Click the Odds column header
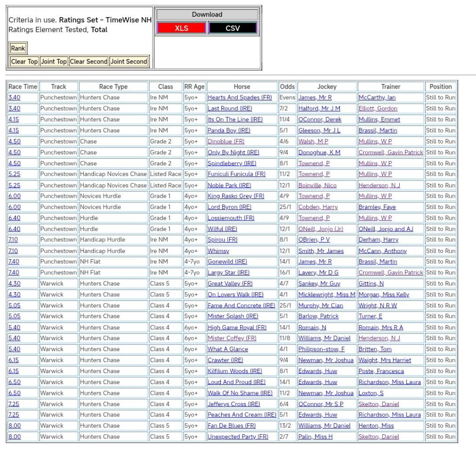The height and width of the screenshot is (451, 476). click(287, 86)
